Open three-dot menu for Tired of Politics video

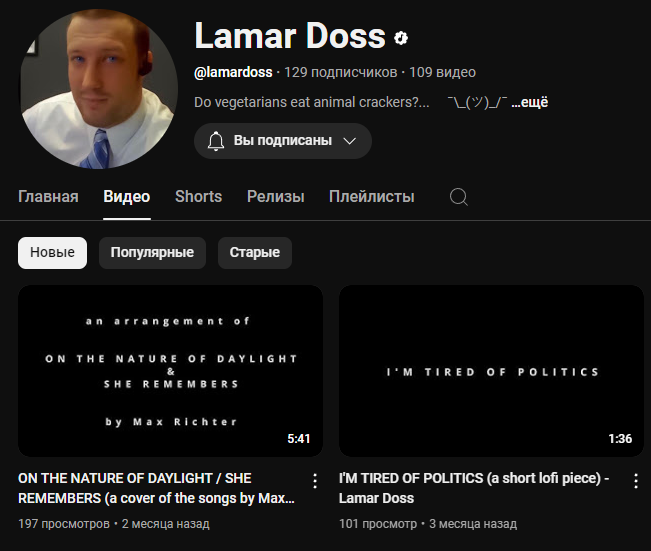pyautogui.click(x=636, y=481)
